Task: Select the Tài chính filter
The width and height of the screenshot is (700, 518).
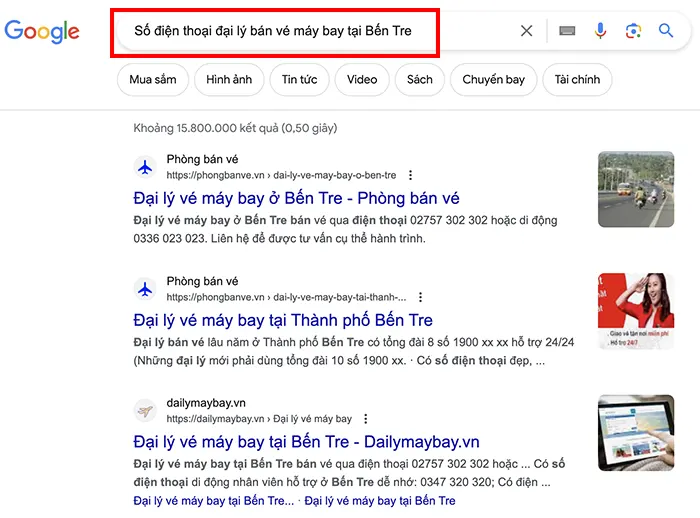Action: pos(577,79)
